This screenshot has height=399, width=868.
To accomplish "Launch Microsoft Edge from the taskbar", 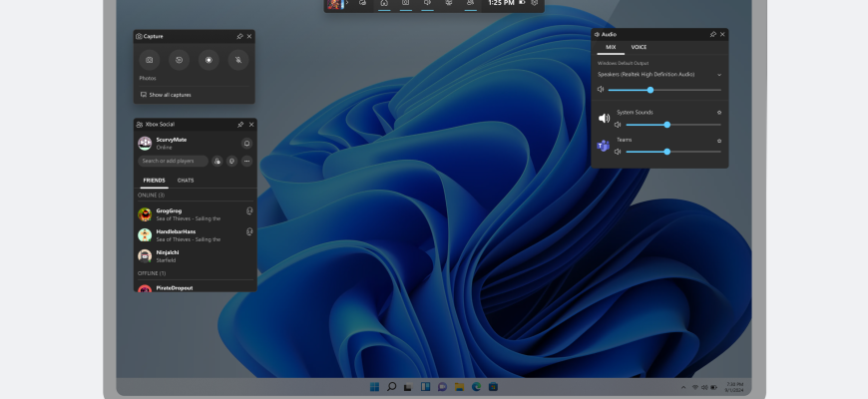I will tap(476, 387).
